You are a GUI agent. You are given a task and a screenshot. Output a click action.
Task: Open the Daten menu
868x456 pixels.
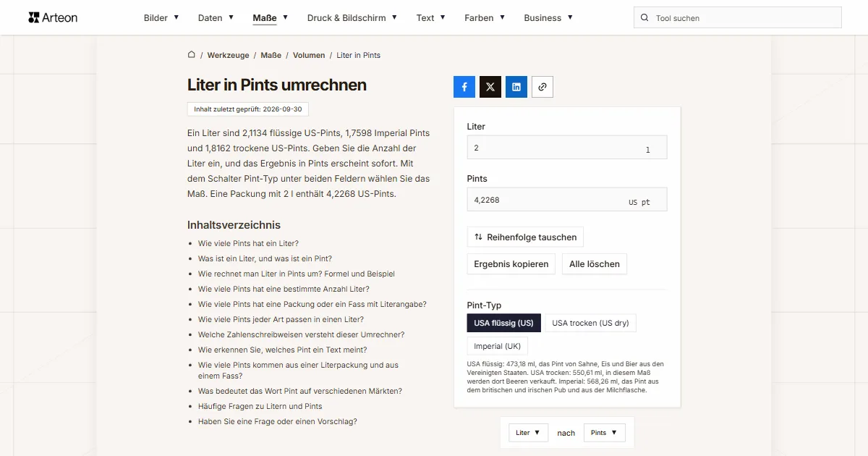click(216, 17)
